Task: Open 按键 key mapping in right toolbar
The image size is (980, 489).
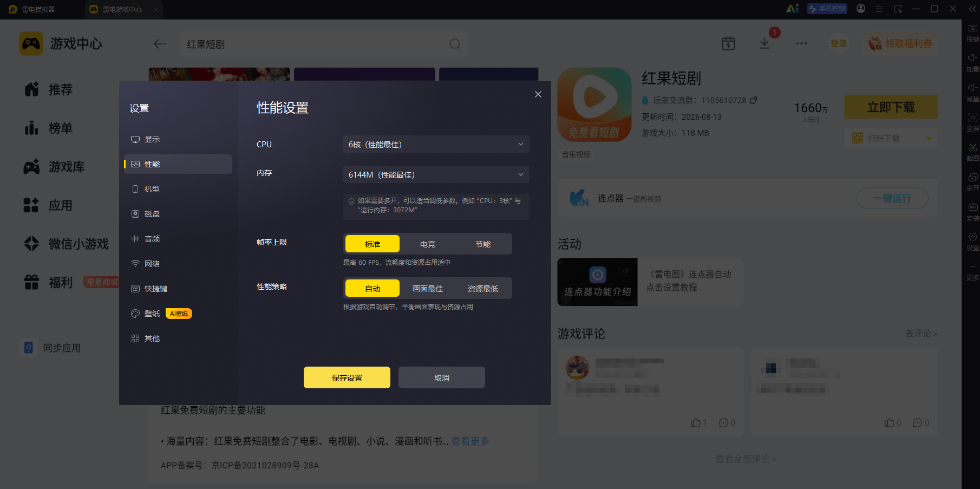Action: [x=972, y=34]
